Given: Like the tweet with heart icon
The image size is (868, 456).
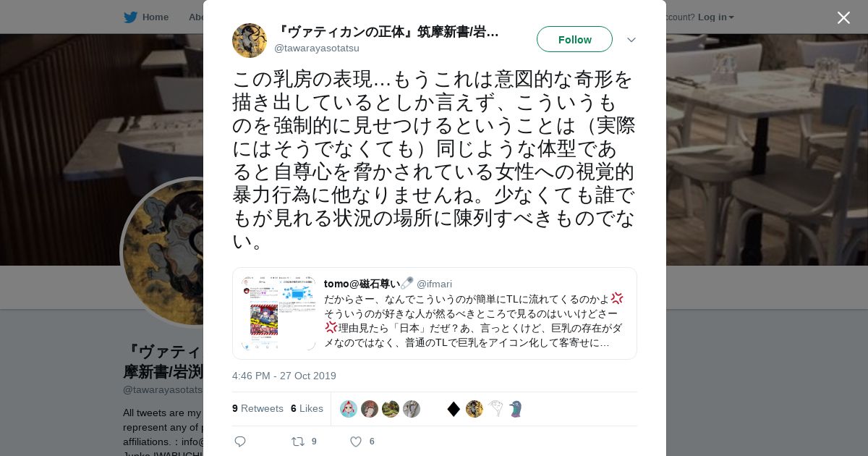Looking at the screenshot, I should click(355, 442).
